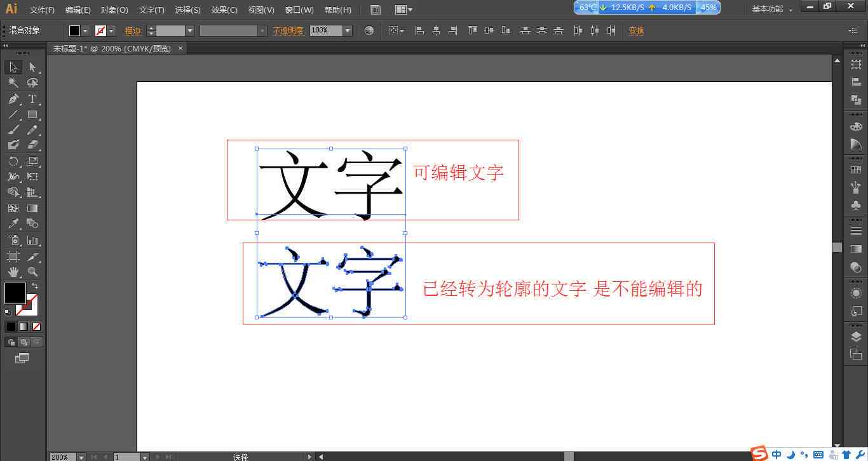Enable Draw Normal mode

11,342
